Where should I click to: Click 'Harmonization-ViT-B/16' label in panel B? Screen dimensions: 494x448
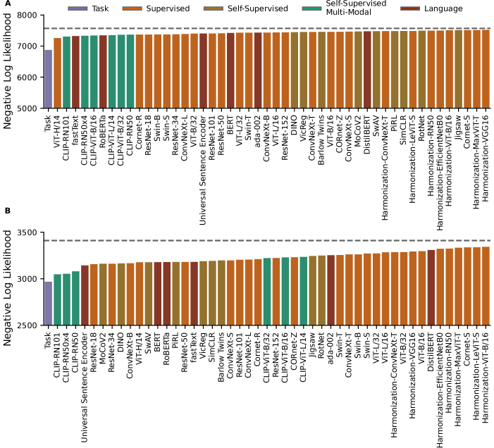485,378
